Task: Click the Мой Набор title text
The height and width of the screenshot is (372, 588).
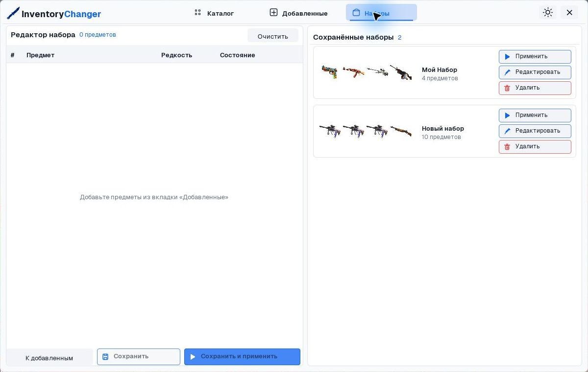Action: pyautogui.click(x=440, y=70)
